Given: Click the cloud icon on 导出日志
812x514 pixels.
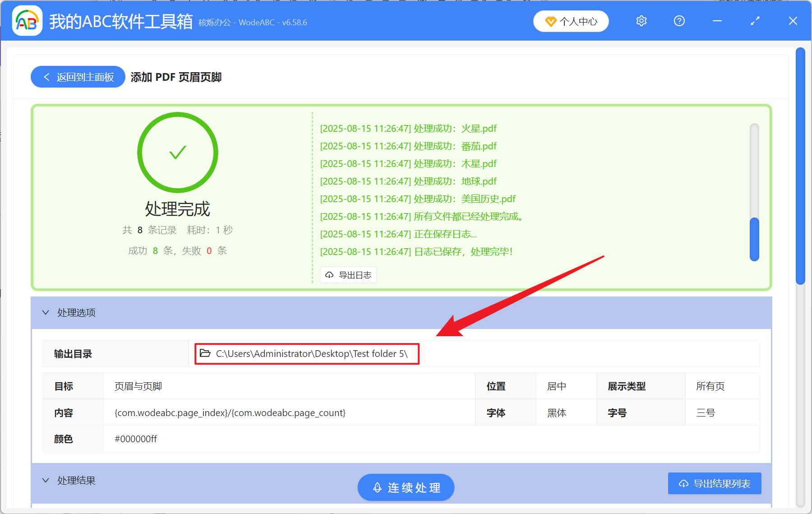Looking at the screenshot, I should click(328, 275).
